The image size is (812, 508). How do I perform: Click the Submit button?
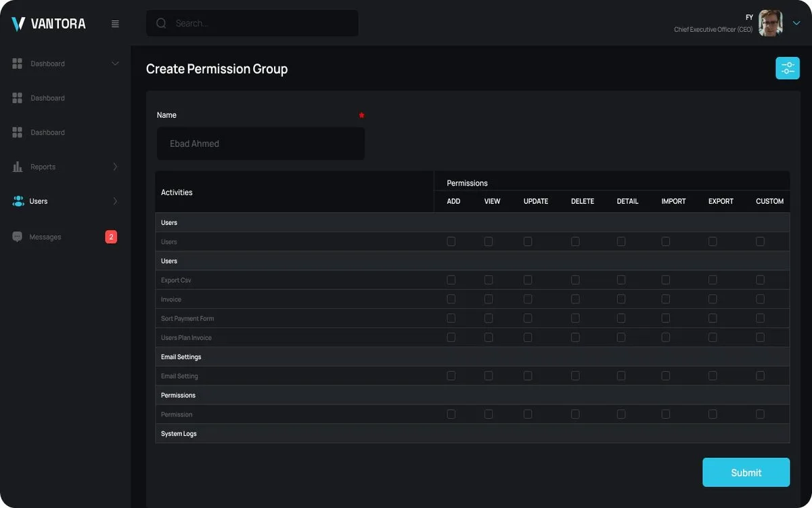coord(746,472)
